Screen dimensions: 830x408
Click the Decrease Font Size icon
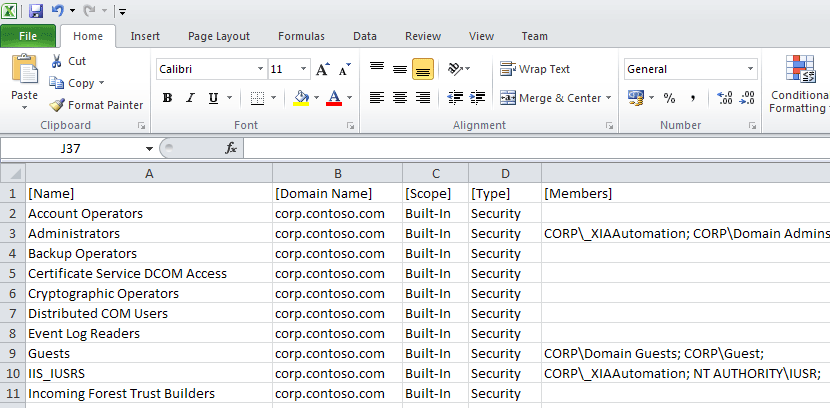[345, 69]
